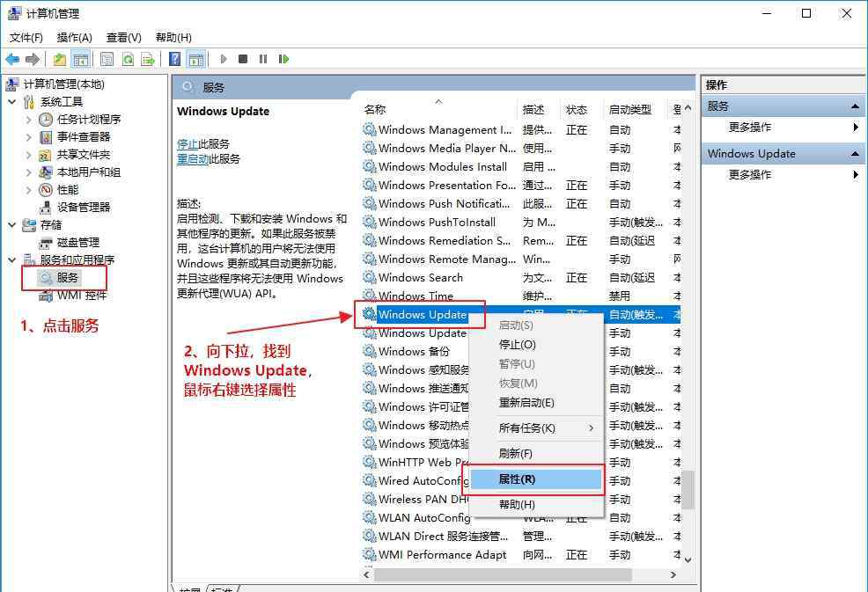
Task: Select 服务 under 服务和应用程序
Action: [x=68, y=278]
